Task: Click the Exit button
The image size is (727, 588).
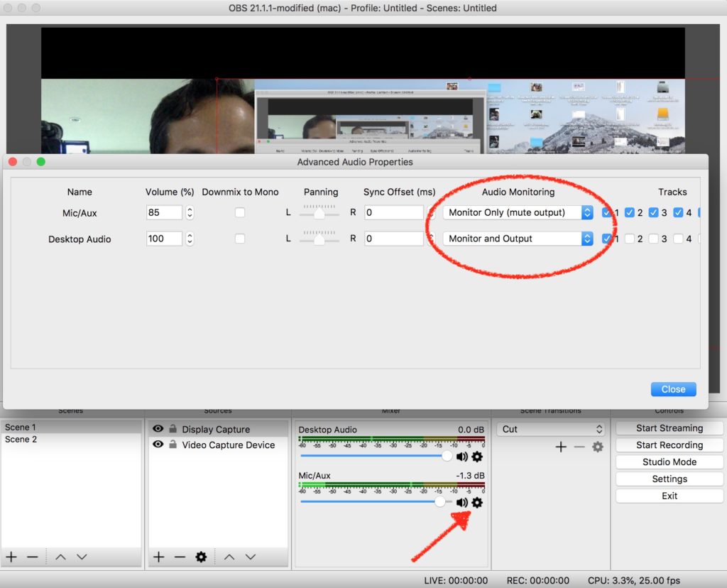Action: point(669,496)
